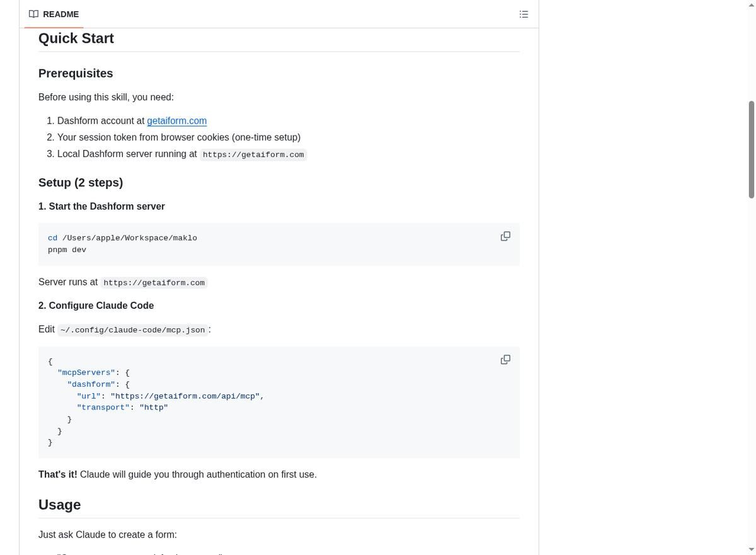Click the "url" key in JSON
Viewport: 756px width, 555px height.
click(x=89, y=396)
